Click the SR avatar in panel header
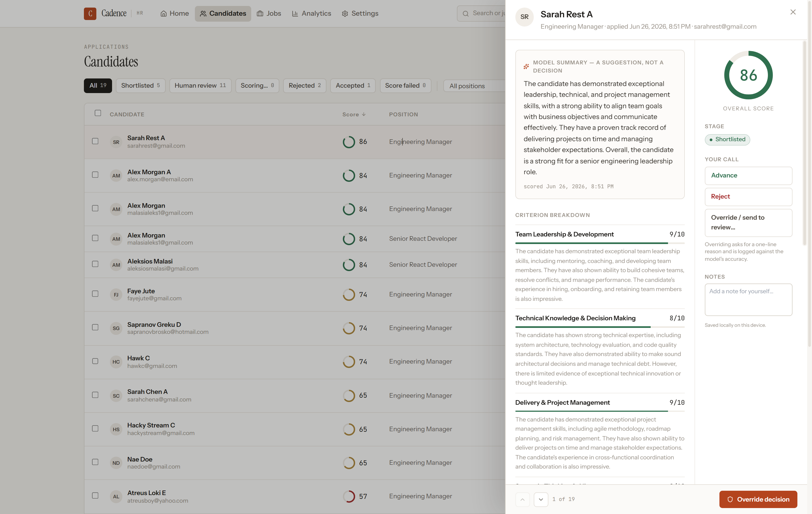This screenshot has width=812, height=514. pyautogui.click(x=524, y=17)
